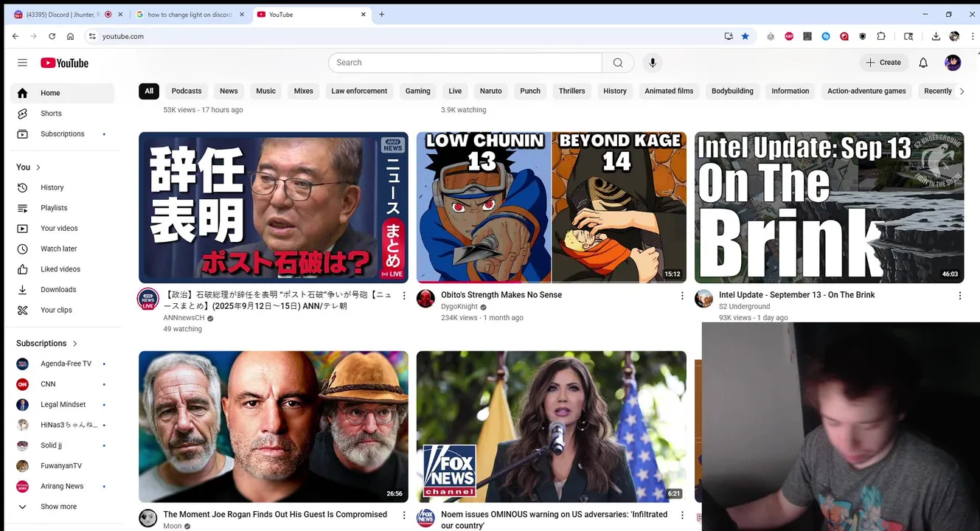Click the search magnifier button
980x531 pixels.
point(618,63)
